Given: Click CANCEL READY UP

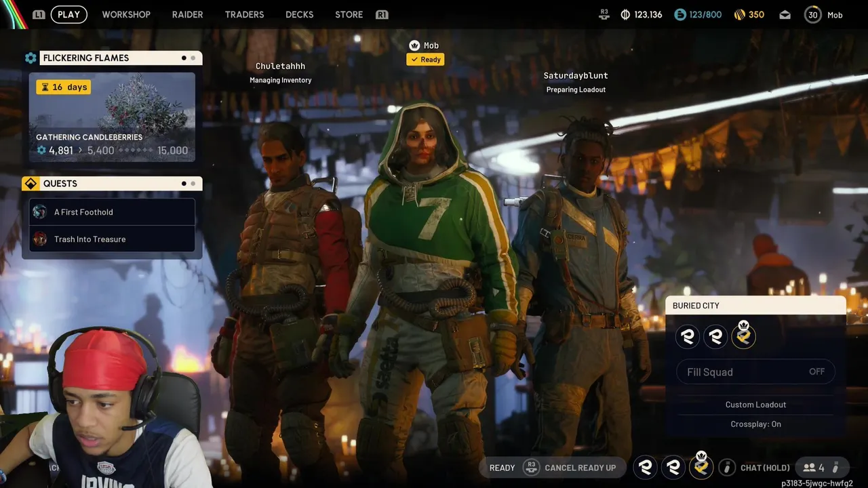Looking at the screenshot, I should click(x=580, y=468).
